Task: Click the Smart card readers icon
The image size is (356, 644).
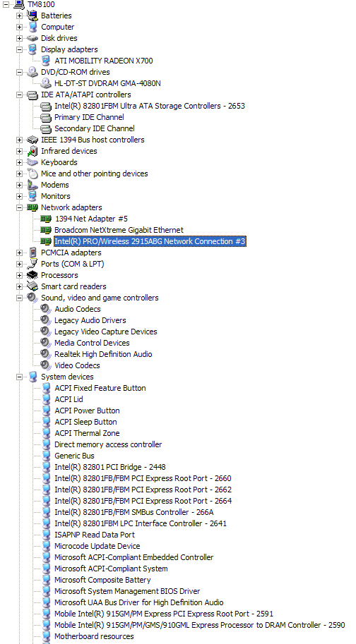Action: coord(32,286)
